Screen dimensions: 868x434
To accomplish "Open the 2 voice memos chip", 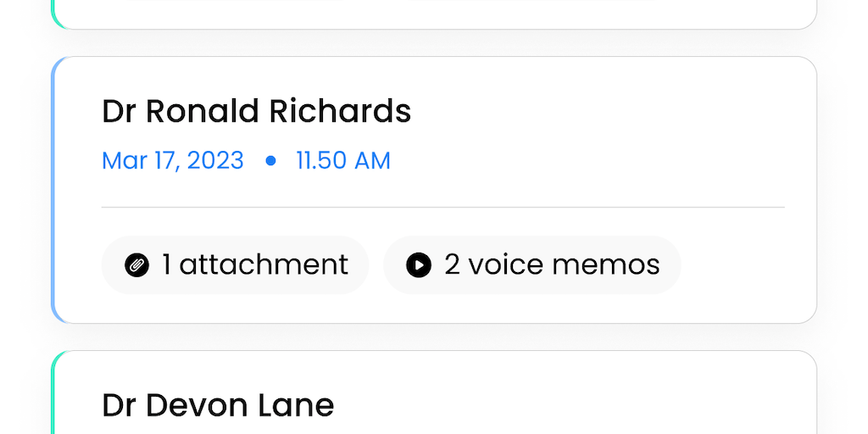I will [531, 265].
